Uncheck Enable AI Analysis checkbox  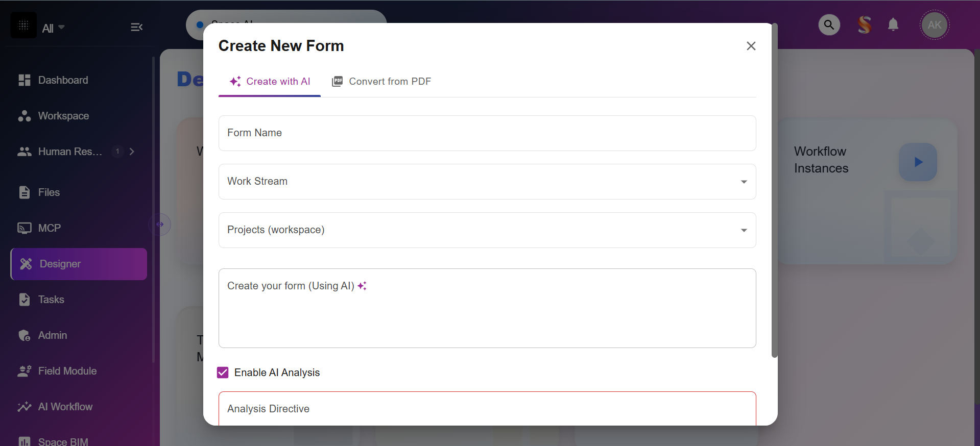click(223, 373)
